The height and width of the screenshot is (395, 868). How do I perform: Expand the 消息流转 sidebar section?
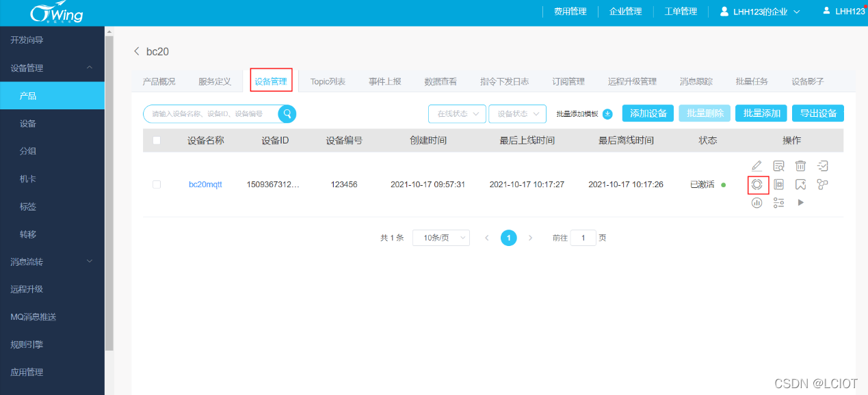52,261
